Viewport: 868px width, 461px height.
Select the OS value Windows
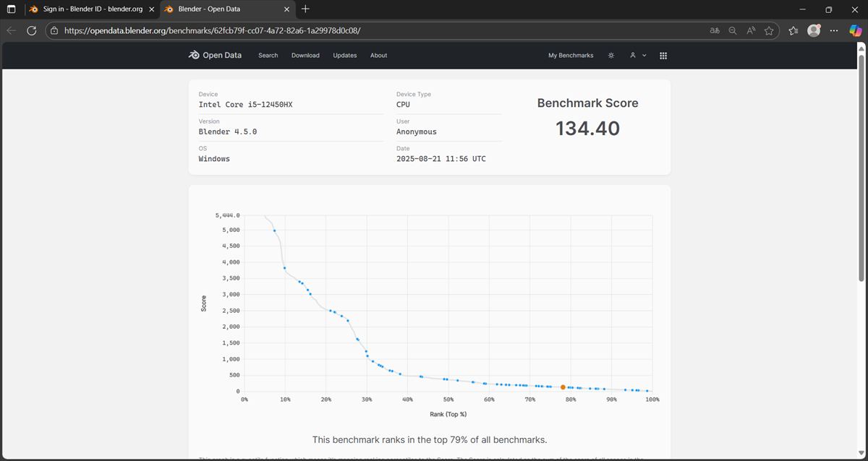coord(214,159)
